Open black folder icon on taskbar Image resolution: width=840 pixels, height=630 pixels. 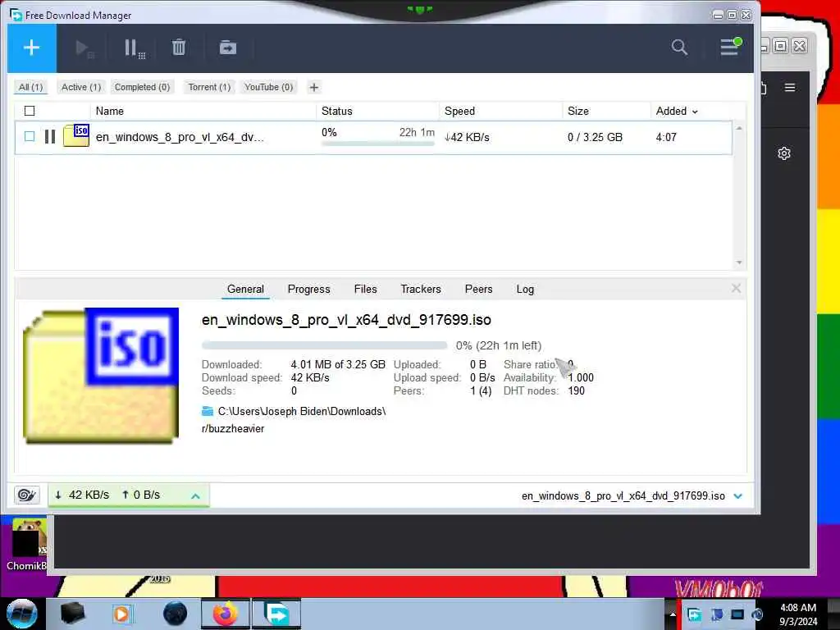[x=72, y=614]
